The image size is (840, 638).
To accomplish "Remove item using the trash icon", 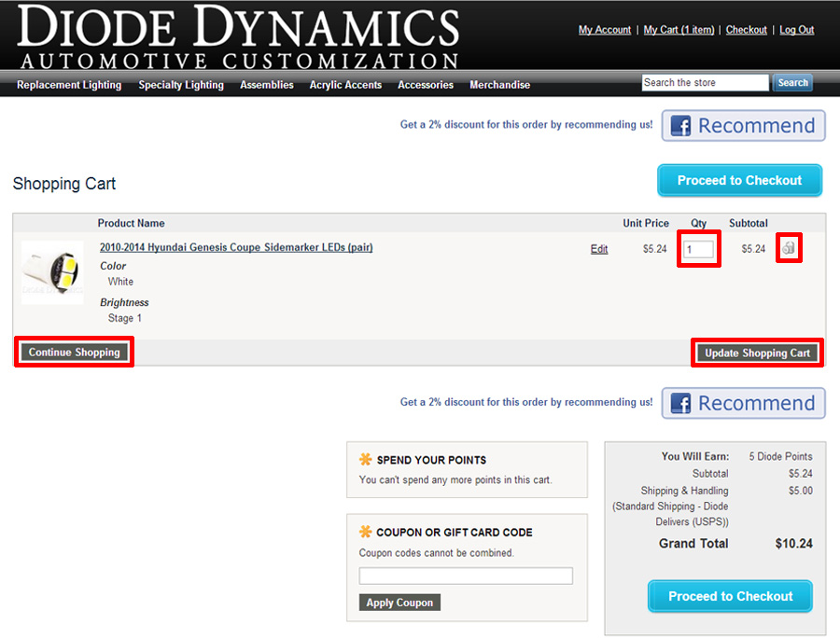I will [x=789, y=247].
